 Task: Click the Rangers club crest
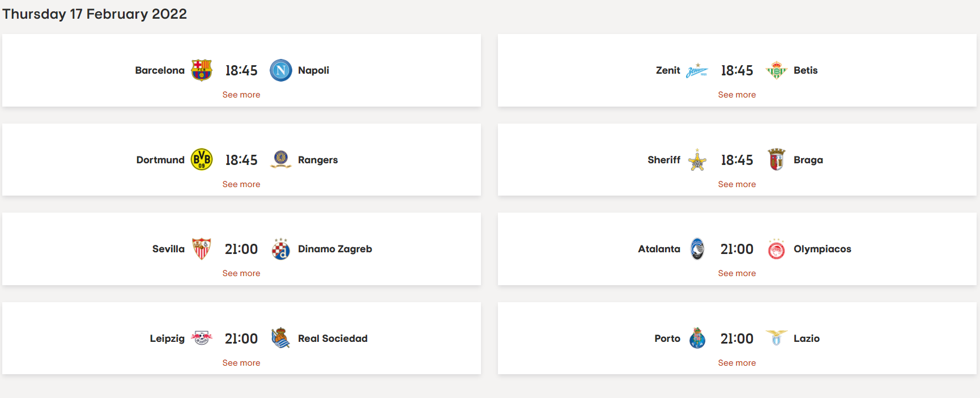pos(281,159)
